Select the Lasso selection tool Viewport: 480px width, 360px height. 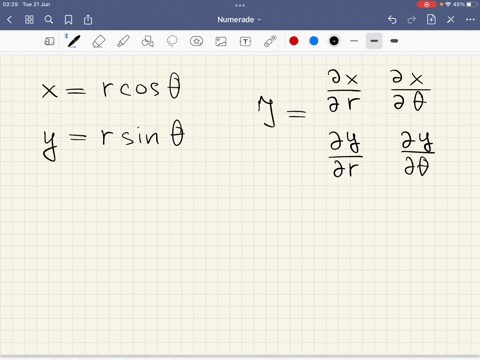point(172,41)
